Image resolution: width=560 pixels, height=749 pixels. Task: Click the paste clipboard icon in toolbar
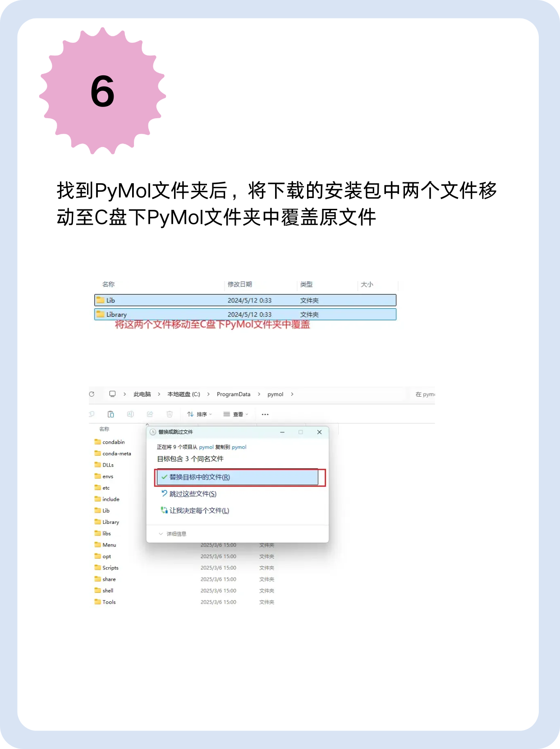click(111, 414)
